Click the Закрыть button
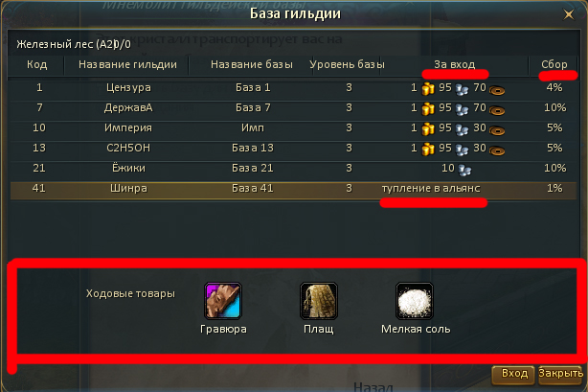Viewport: 588px width, 392px height. [560, 374]
